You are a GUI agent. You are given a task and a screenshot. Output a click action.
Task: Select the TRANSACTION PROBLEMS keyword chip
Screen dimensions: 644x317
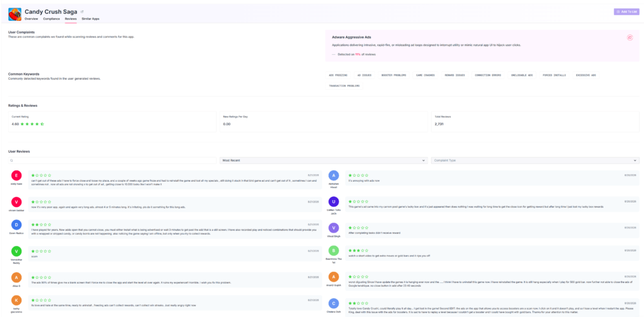point(344,86)
